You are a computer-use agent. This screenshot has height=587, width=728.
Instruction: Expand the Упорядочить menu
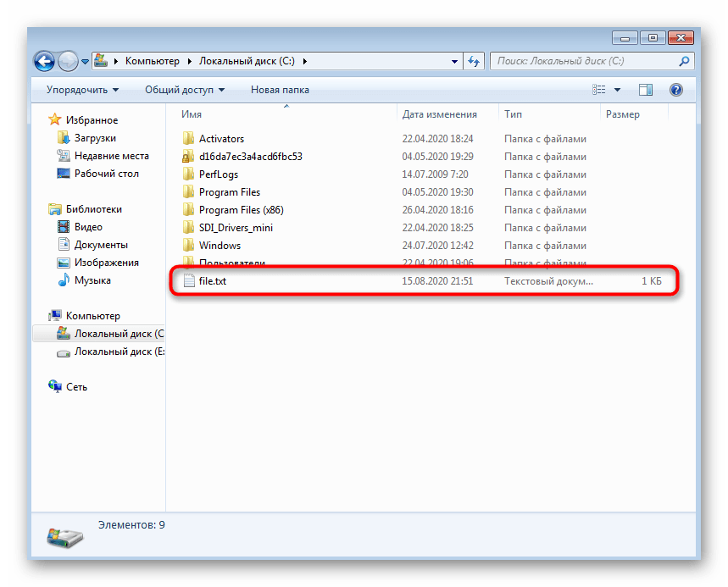click(82, 90)
